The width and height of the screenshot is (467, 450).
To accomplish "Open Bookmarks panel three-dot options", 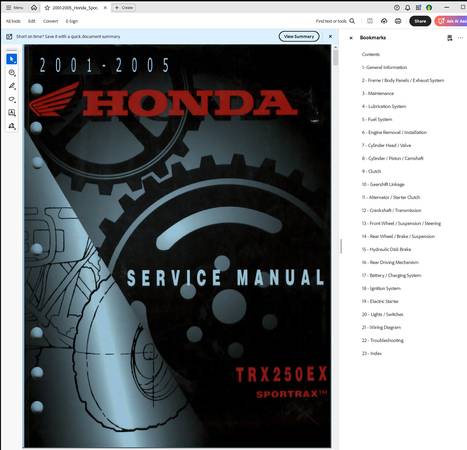I will (x=460, y=38).
